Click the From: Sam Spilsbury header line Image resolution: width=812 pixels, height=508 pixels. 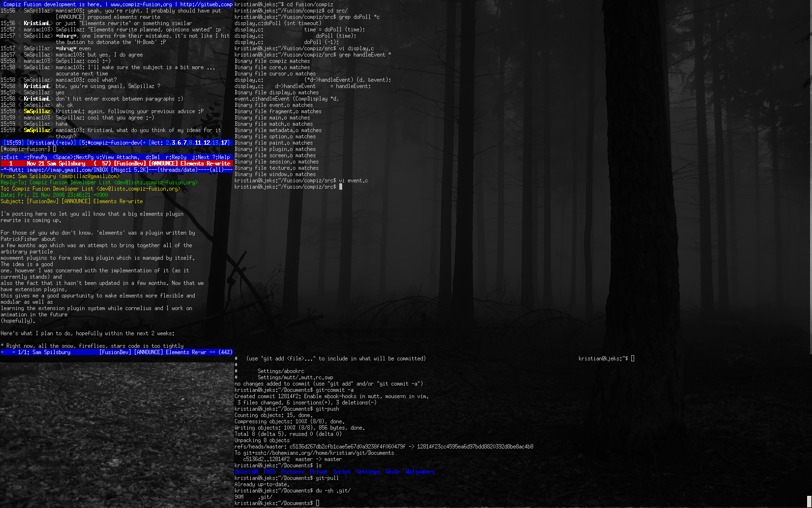tap(60, 176)
